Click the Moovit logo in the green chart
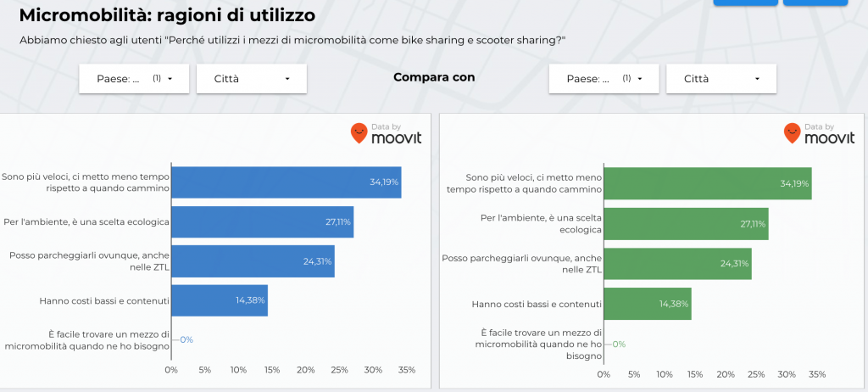868x392 pixels. [x=819, y=134]
